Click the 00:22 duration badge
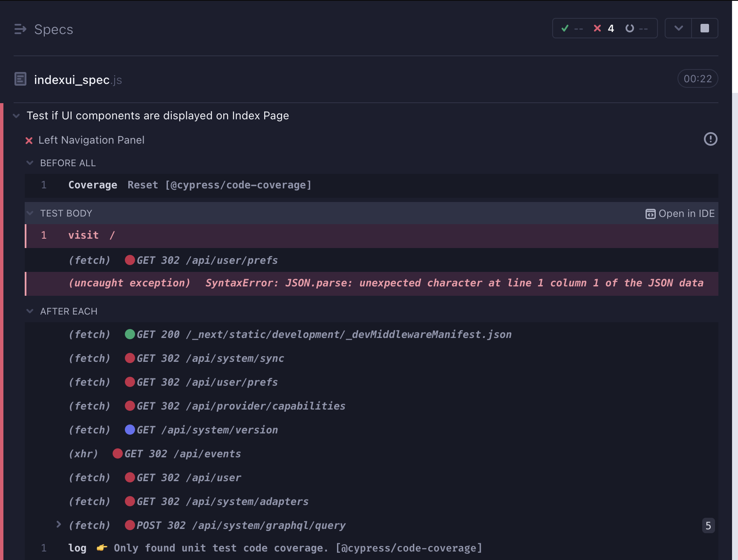This screenshot has width=738, height=560. [x=698, y=79]
